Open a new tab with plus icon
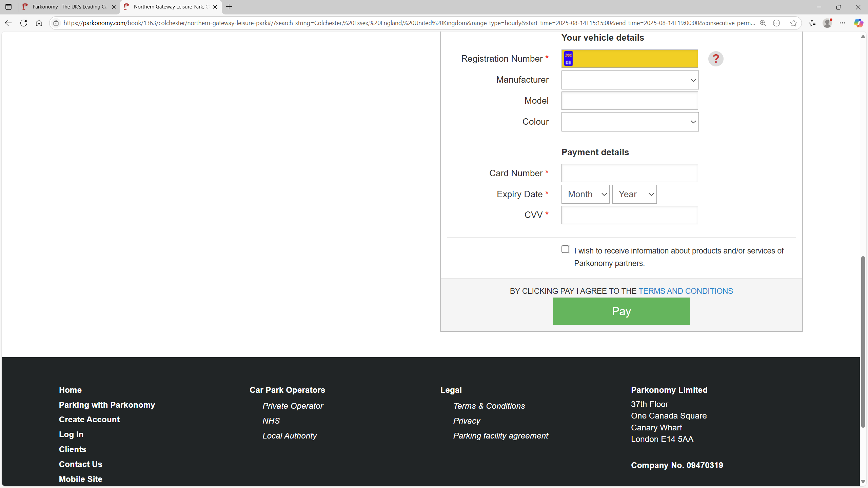 (229, 7)
